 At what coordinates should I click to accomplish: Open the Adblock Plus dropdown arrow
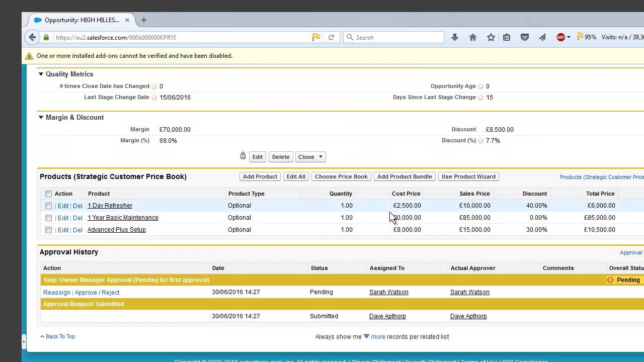pos(569,37)
